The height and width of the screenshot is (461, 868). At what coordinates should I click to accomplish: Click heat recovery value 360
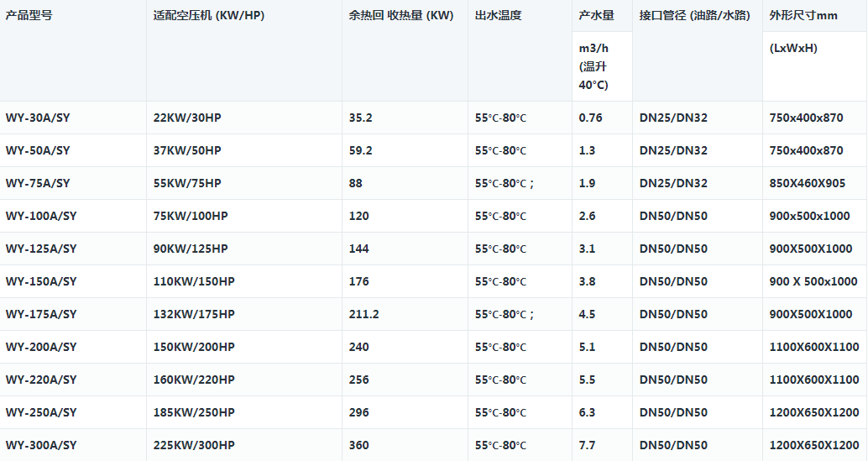tap(358, 445)
